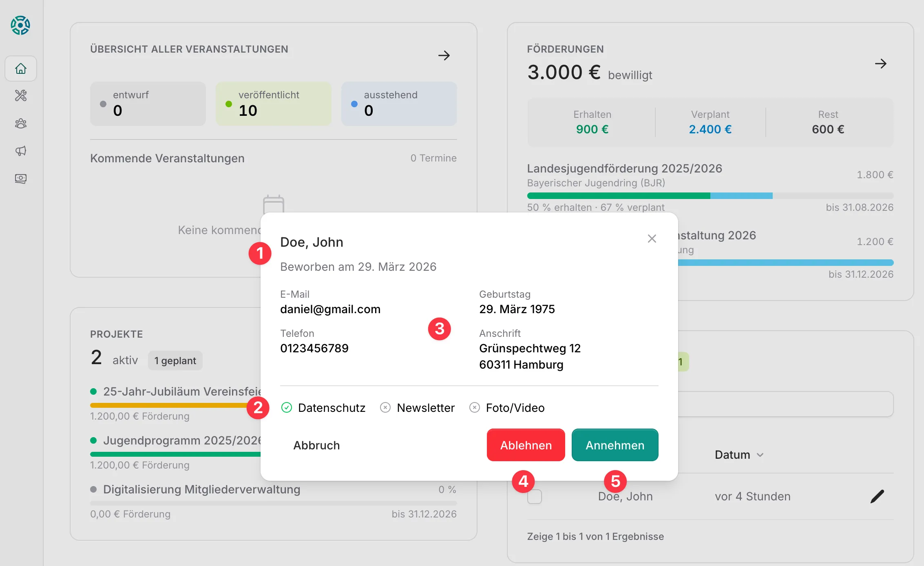The height and width of the screenshot is (566, 924).
Task: Click 1.800 € funding amount
Action: pyautogui.click(x=875, y=175)
